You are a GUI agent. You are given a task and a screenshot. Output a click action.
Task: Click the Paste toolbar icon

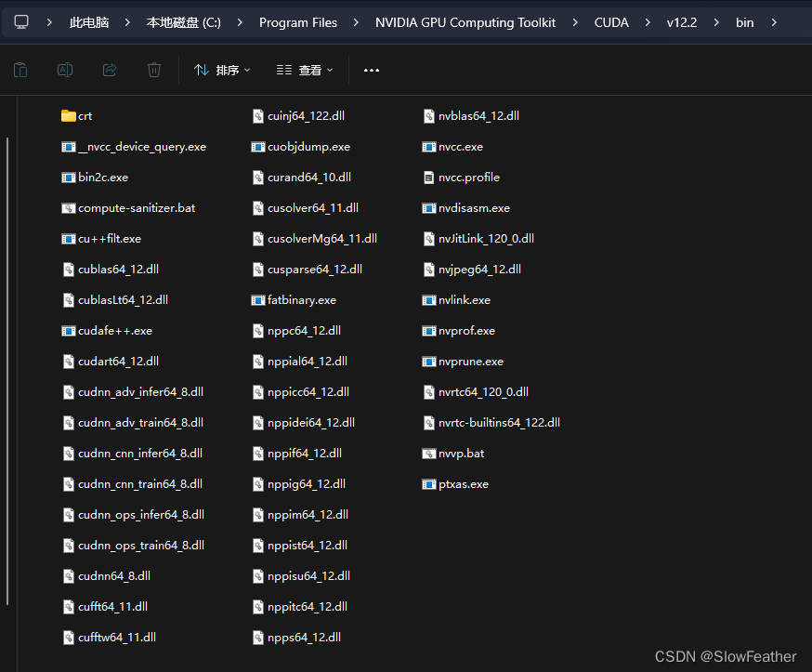point(20,70)
